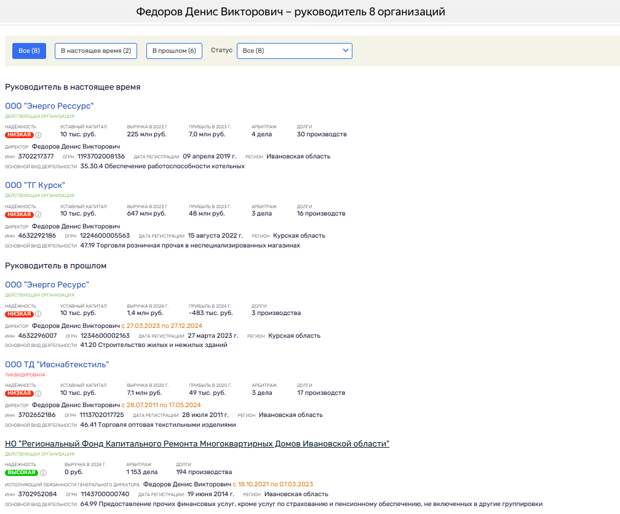This screenshot has width=620, height=514.
Task: Click info icon beside the ВЫСОКАЯ reliability badge
Action: [x=43, y=472]
